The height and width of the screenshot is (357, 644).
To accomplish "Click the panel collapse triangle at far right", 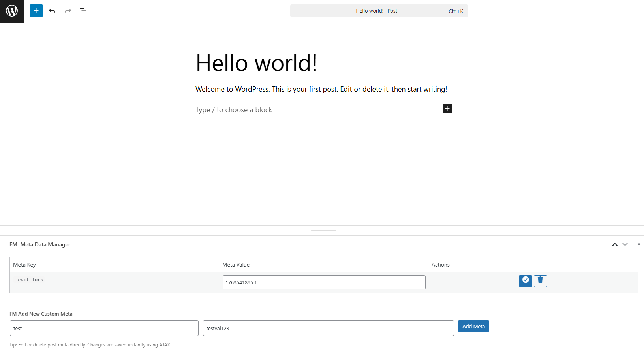I will click(x=639, y=244).
